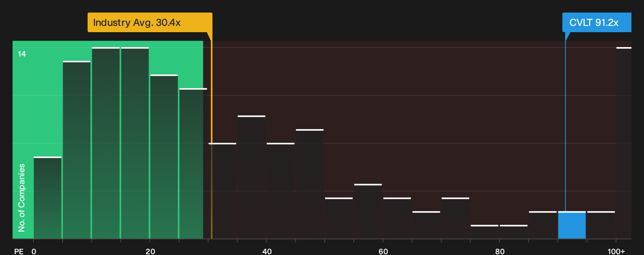Click the 20 x-axis tick label

(x=150, y=251)
